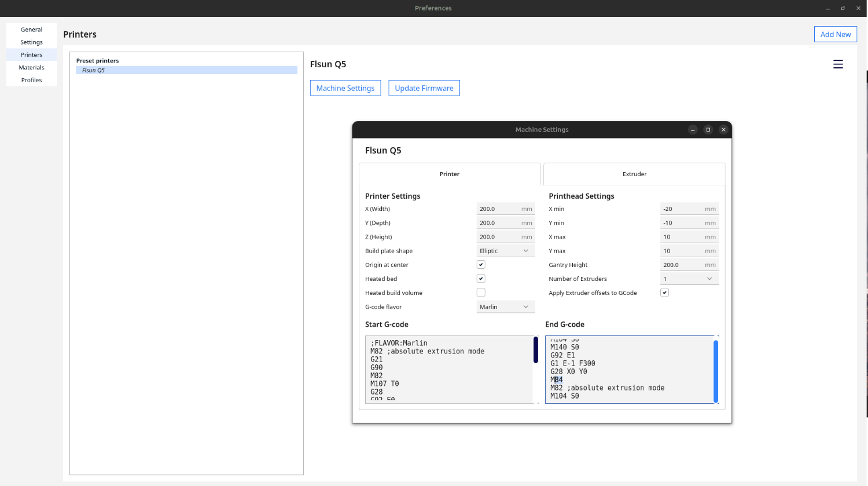Select Flsun Q5 in the preset printers list
Image resolution: width=868 pixels, height=486 pixels.
[x=186, y=70]
